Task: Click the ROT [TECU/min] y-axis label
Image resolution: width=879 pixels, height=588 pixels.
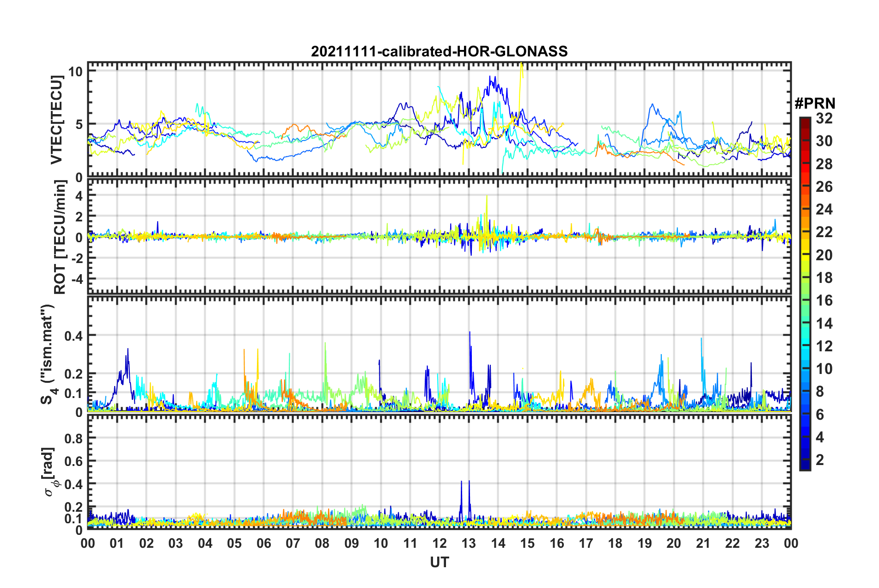Action: (x=60, y=237)
